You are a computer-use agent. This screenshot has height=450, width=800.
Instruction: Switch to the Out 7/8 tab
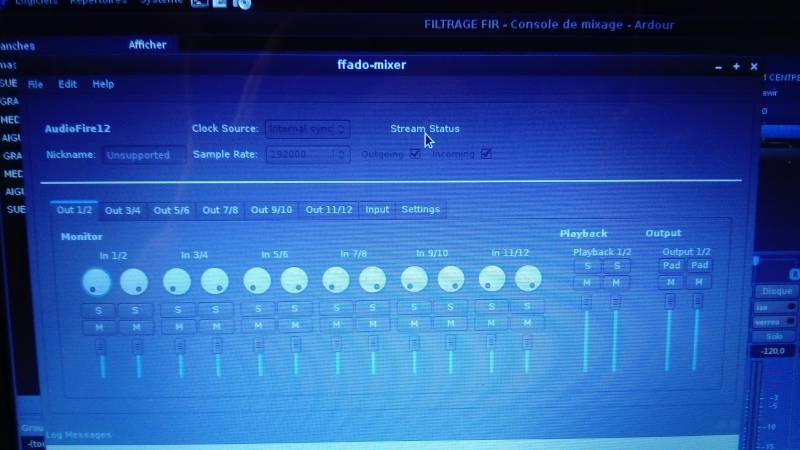click(220, 210)
